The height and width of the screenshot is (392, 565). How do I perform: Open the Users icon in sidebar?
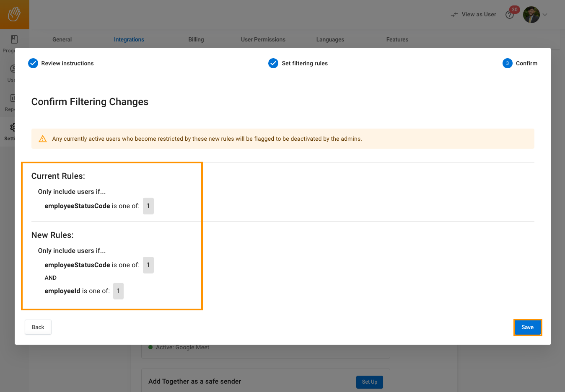[13, 69]
